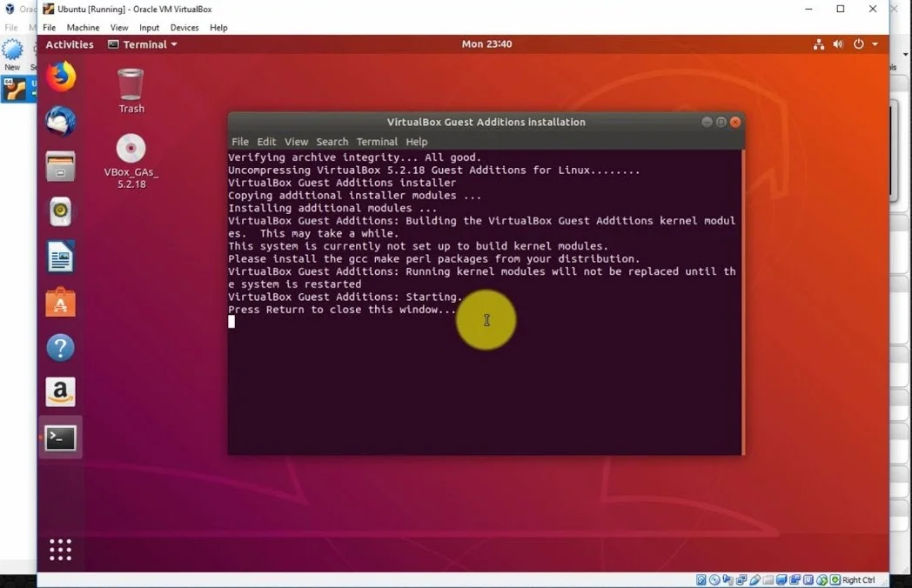Open the Files manager in the dock
This screenshot has height=588, width=912.
(x=61, y=166)
